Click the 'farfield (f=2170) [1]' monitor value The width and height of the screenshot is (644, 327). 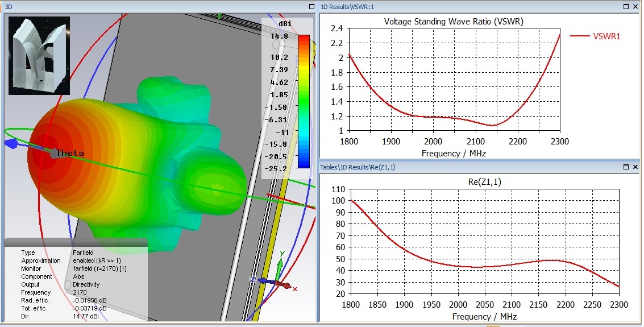[99, 268]
